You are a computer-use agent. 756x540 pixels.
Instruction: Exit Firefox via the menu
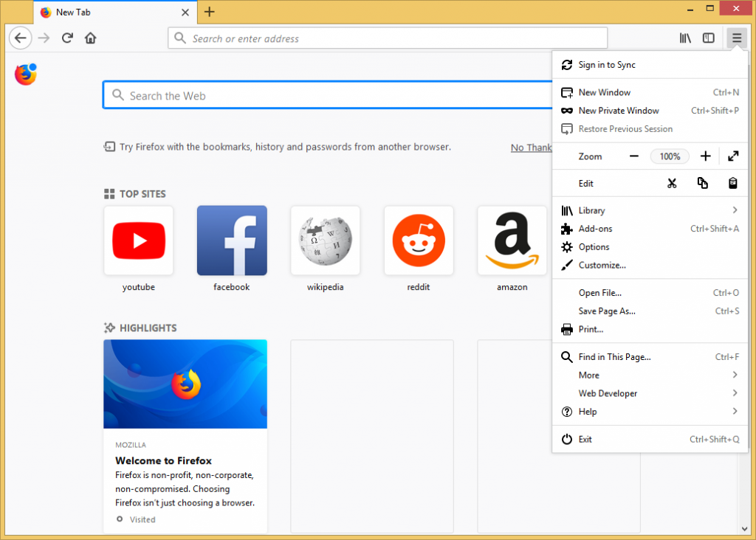point(650,439)
